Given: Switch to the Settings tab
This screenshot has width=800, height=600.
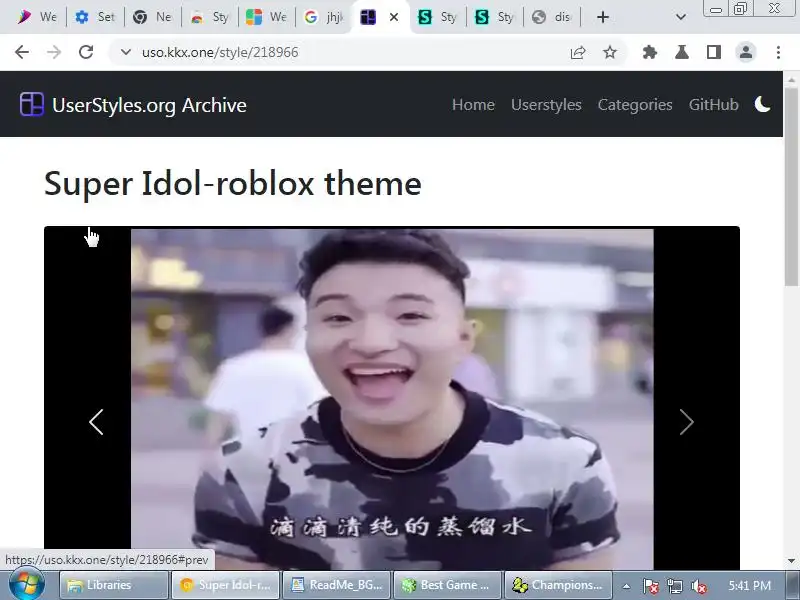Looking at the screenshot, I should pos(95,17).
